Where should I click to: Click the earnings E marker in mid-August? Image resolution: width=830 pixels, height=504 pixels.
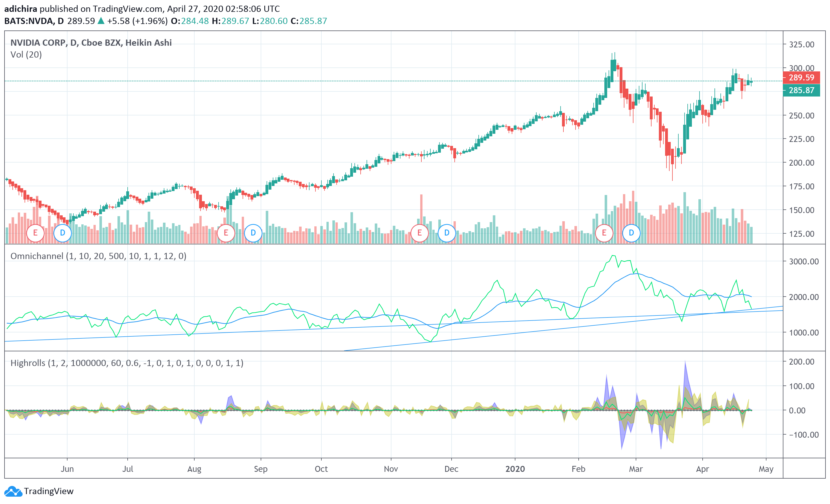(226, 233)
